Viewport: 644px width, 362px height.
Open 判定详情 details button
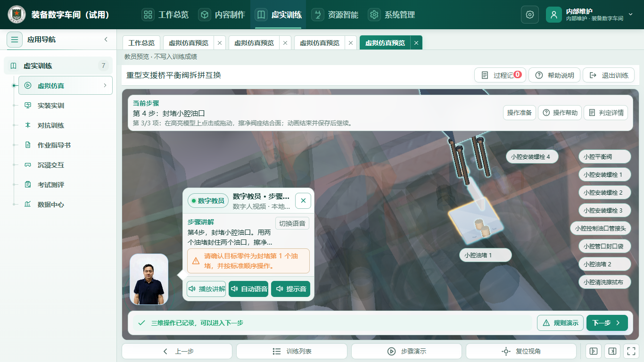pyautogui.click(x=606, y=113)
